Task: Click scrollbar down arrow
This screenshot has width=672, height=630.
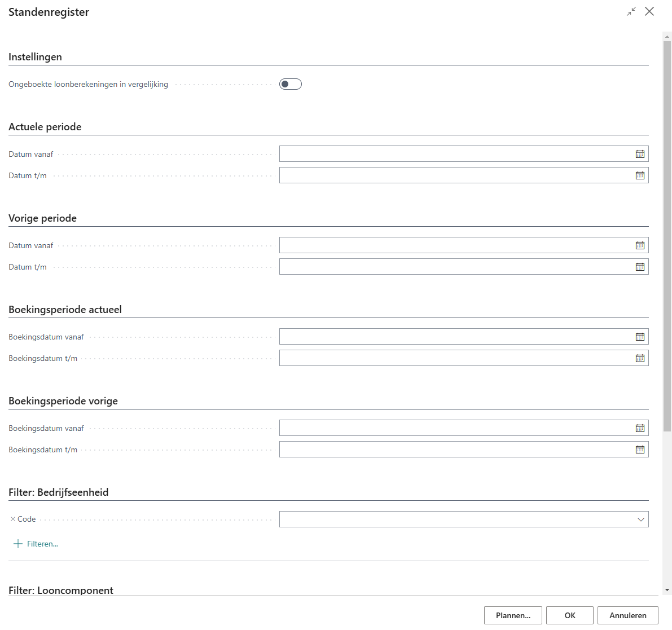Action: pyautogui.click(x=667, y=590)
